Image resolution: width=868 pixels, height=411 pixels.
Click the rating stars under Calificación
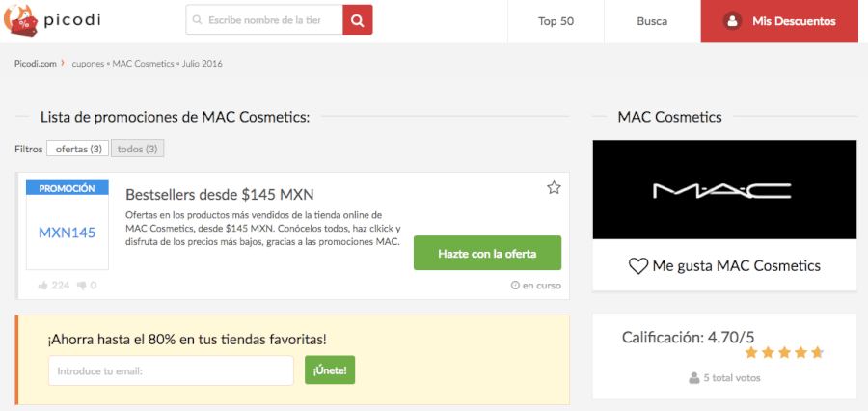click(784, 353)
